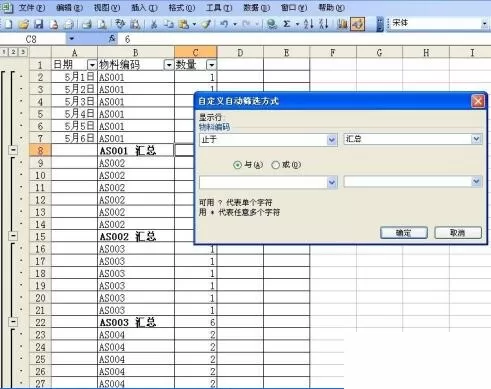
Task: Open the 工具(T) menu
Action: click(x=219, y=7)
